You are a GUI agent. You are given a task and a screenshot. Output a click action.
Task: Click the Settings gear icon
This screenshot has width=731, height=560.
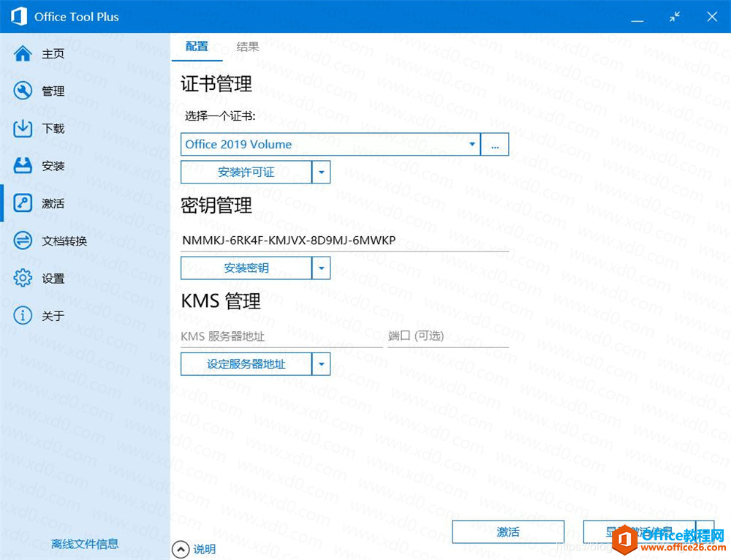click(23, 279)
